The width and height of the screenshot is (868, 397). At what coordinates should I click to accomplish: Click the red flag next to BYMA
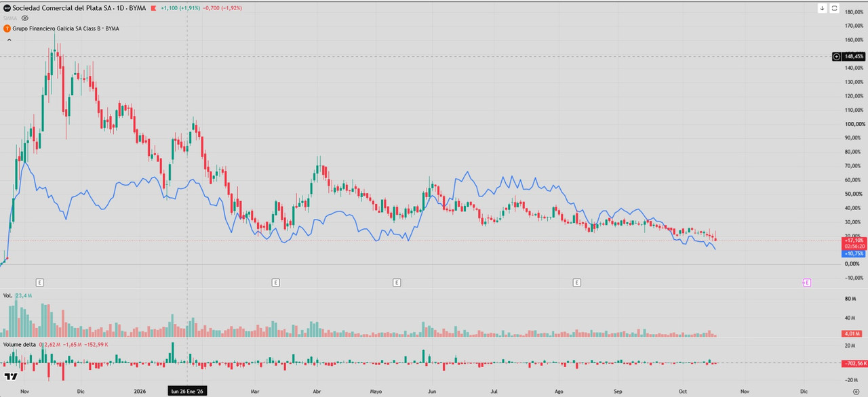(x=153, y=8)
